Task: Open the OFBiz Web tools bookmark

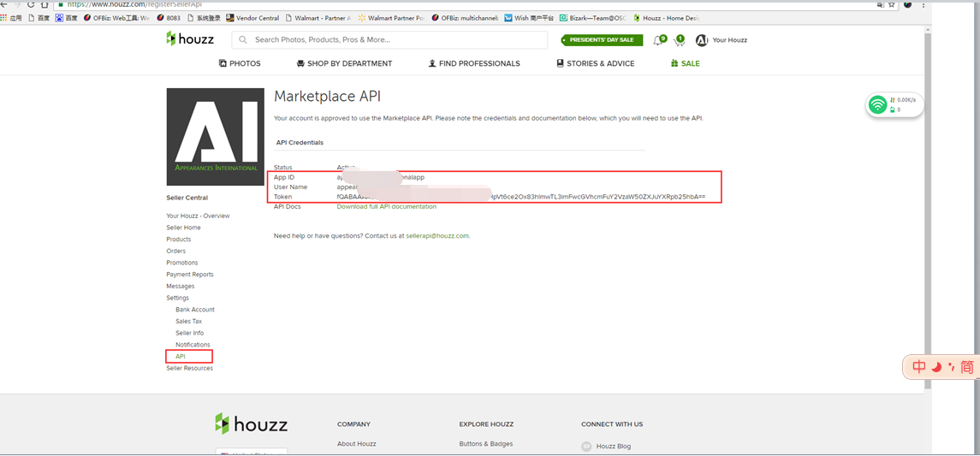Action: coord(116,18)
